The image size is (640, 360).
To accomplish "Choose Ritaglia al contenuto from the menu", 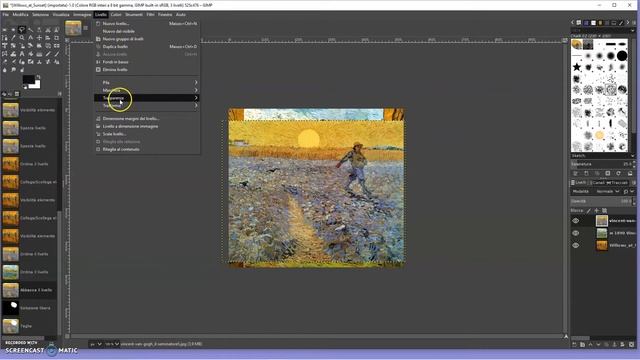I will pyautogui.click(x=147, y=149).
